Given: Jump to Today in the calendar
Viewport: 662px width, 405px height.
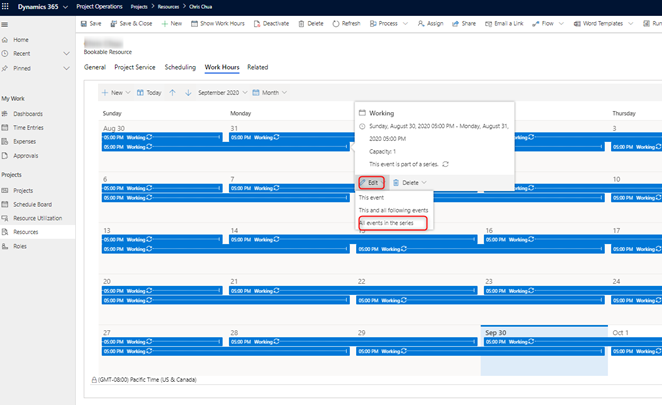Looking at the screenshot, I should pos(149,92).
